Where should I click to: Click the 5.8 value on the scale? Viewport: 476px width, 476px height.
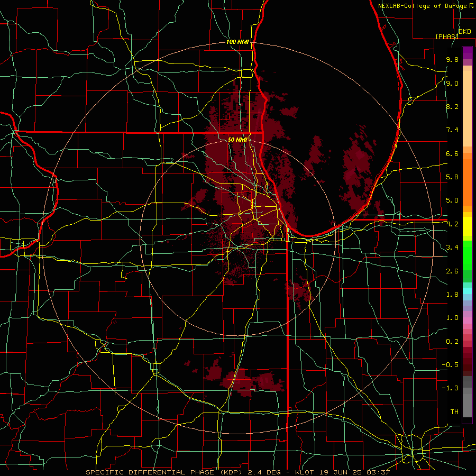tap(452, 177)
